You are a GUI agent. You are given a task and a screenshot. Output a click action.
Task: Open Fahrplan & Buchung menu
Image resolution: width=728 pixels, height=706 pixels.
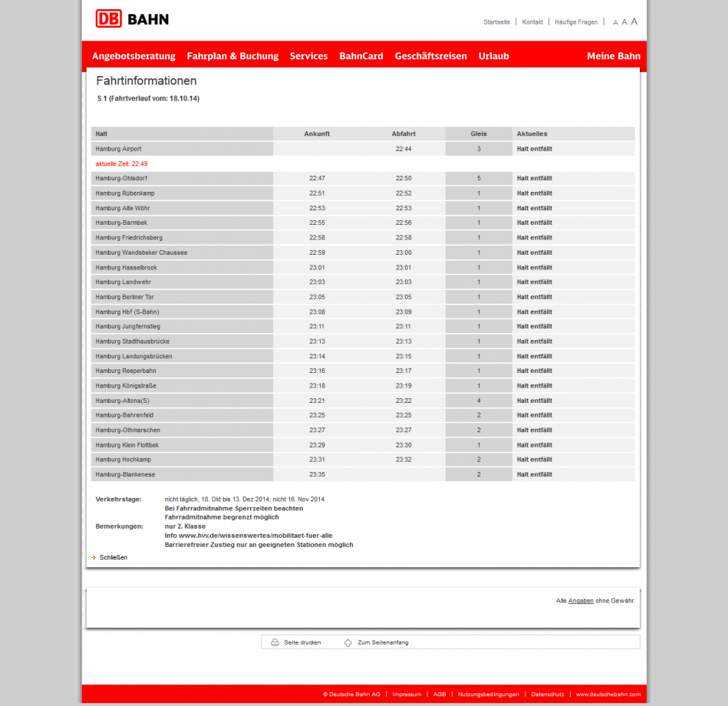click(x=232, y=56)
